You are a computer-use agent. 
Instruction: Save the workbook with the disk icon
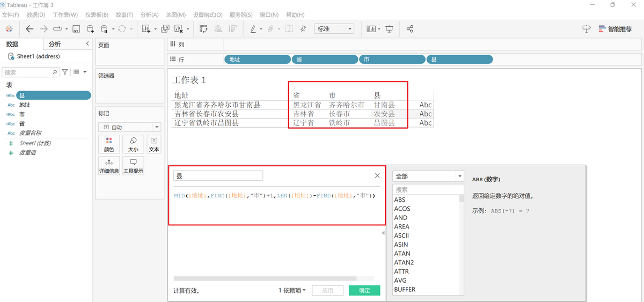[76, 29]
